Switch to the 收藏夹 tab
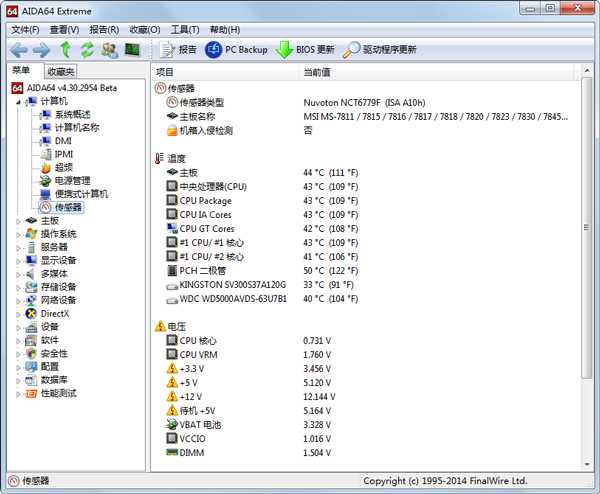The height and width of the screenshot is (494, 600). tap(61, 72)
